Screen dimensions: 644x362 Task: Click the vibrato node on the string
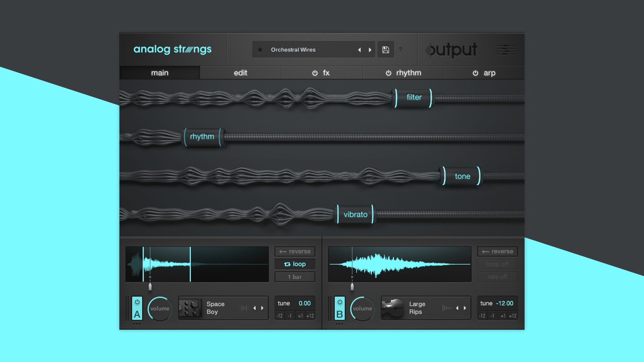355,214
